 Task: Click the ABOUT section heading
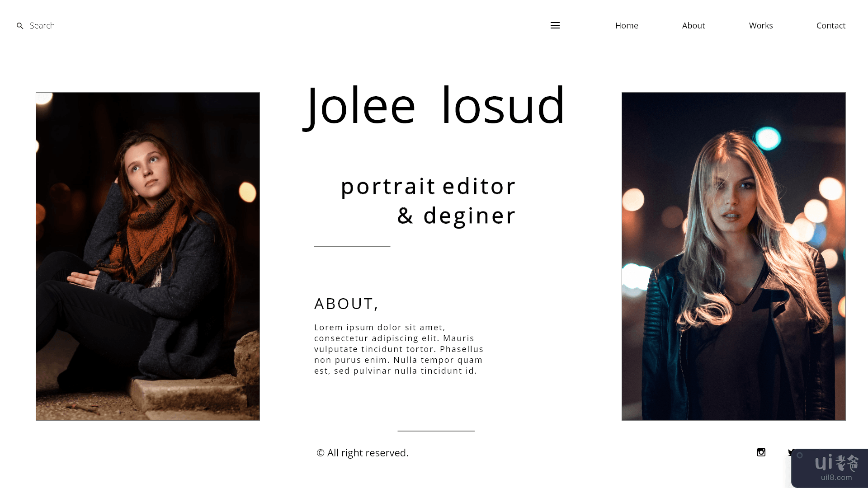coord(346,303)
